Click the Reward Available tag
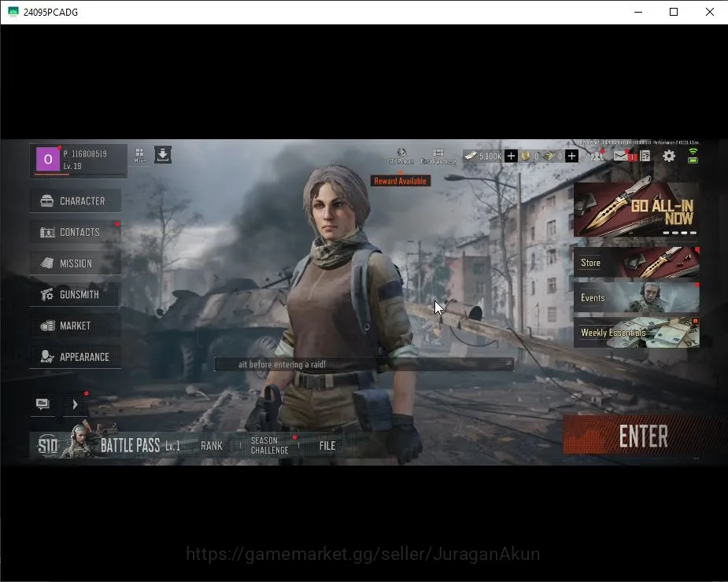Screen dimensions: 728x582 [x=401, y=181]
